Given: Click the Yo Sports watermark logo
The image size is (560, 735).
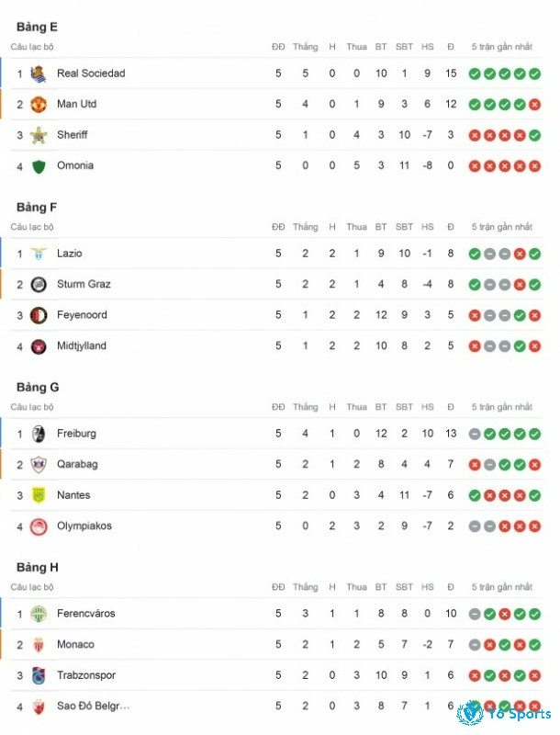Looking at the screenshot, I should point(504,714).
